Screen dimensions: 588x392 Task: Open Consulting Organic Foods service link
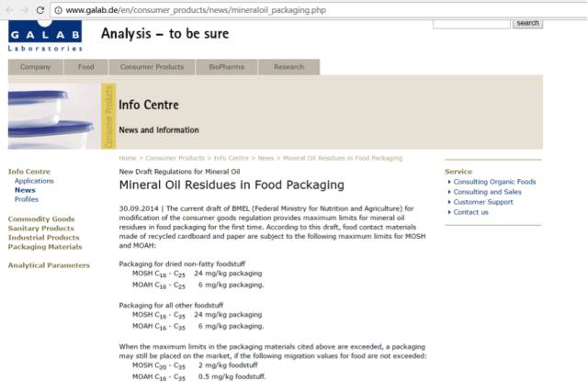pos(494,182)
